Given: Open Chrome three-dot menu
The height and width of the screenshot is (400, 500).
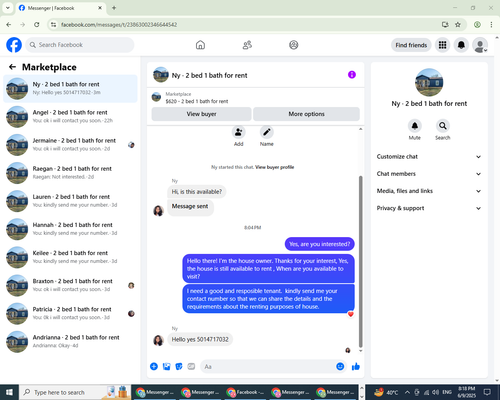Looking at the screenshot, I should (x=491, y=24).
